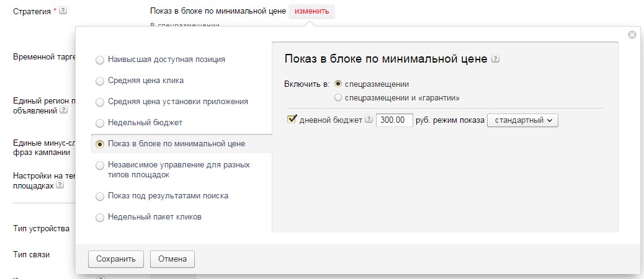Viewport: 644px width, 279px height.
Task: Click the 'Тип устройства' setting label
Action: [x=42, y=229]
